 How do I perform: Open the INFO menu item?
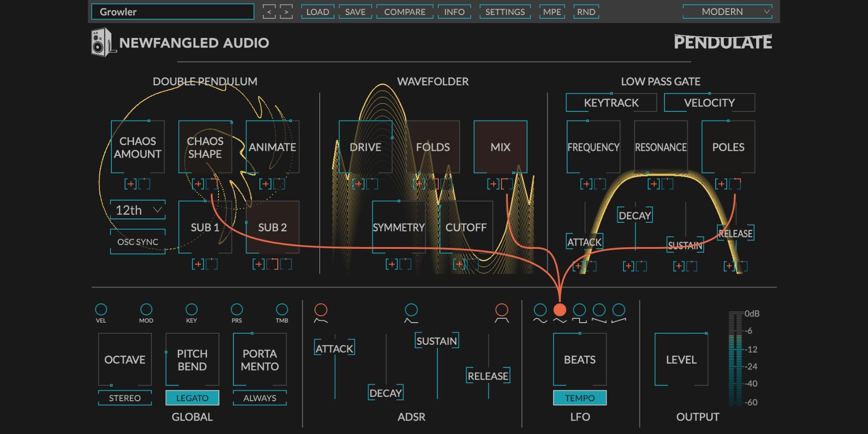tap(454, 12)
